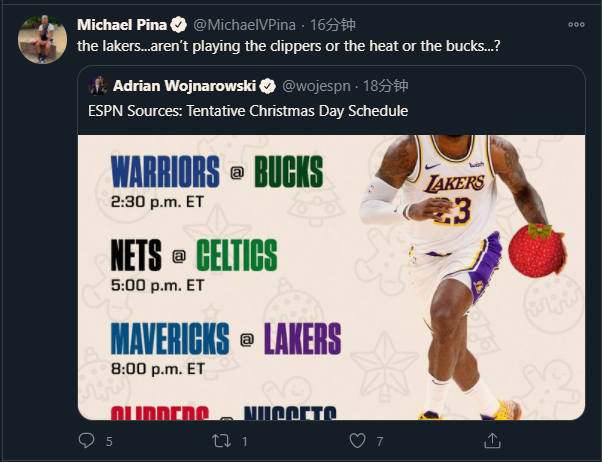Click the like count showing 7
The image size is (602, 462).
pyautogui.click(x=380, y=441)
